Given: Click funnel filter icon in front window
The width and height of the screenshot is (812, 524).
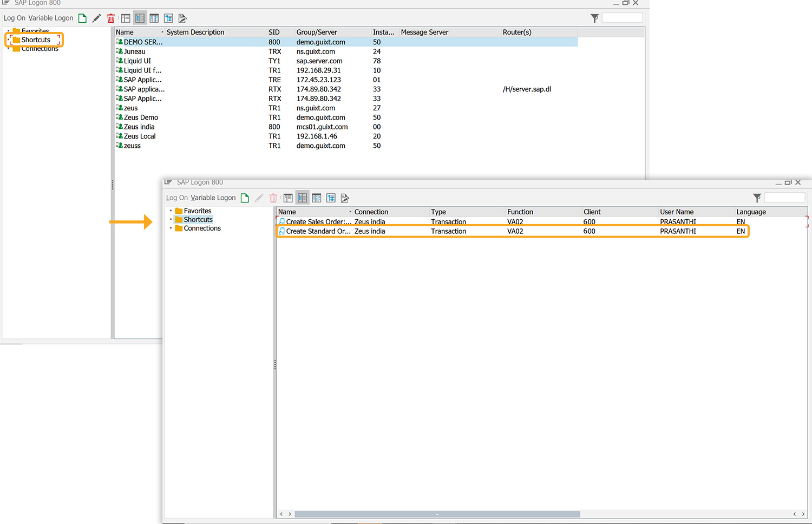Looking at the screenshot, I should coord(757,198).
